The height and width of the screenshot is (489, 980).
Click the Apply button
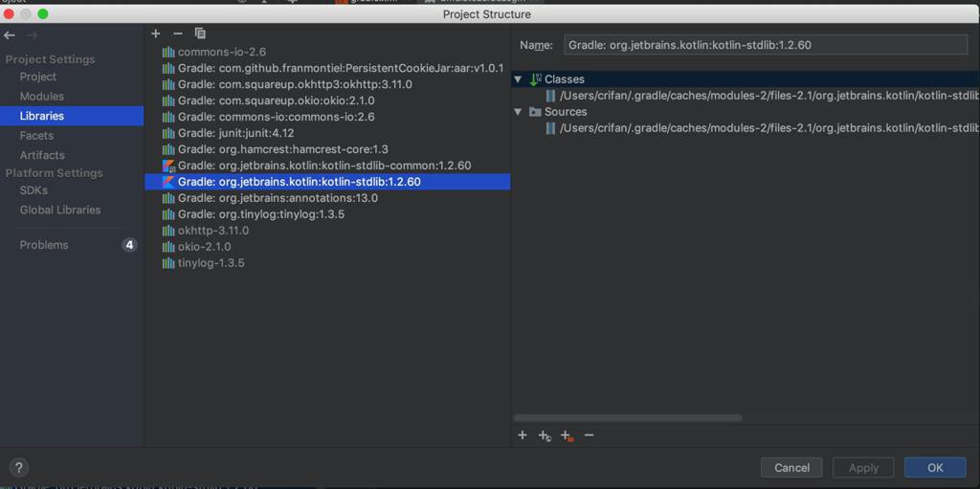864,468
